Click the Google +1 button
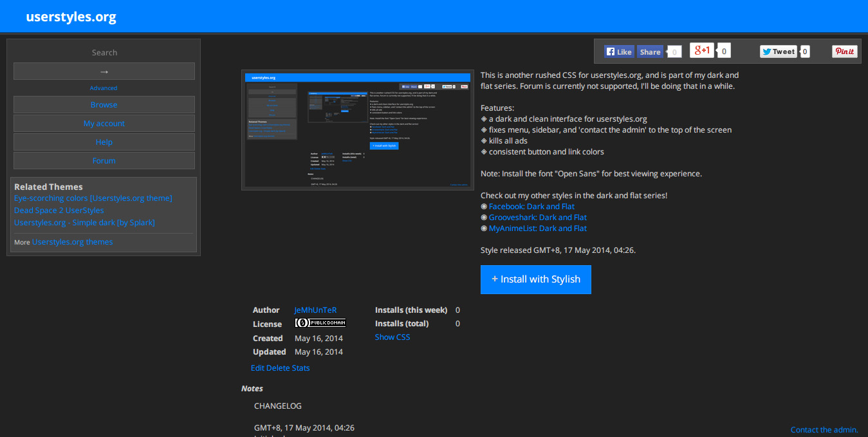The height and width of the screenshot is (437, 868). 702,50
